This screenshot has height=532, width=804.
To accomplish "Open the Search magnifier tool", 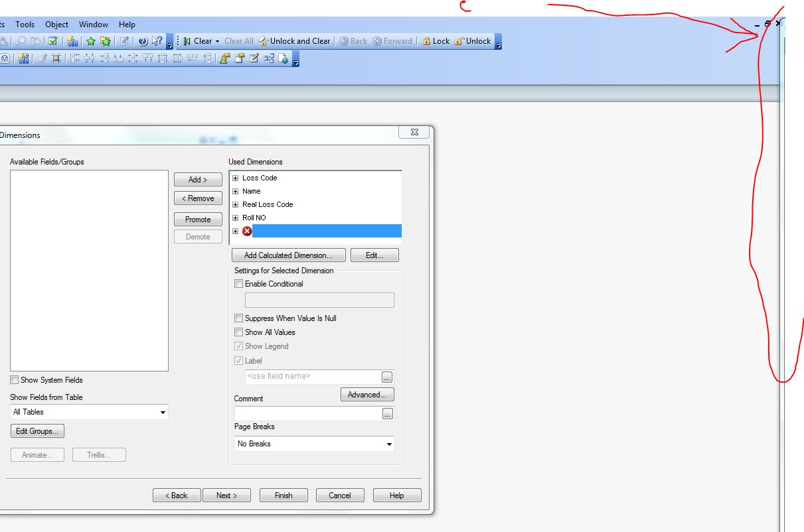I will (21, 41).
